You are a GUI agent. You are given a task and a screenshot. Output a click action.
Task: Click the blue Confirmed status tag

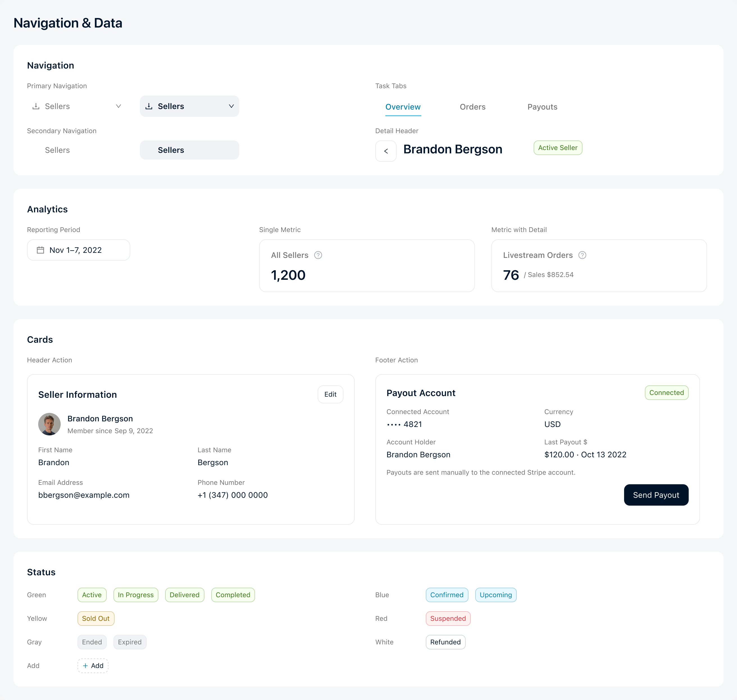tap(447, 595)
